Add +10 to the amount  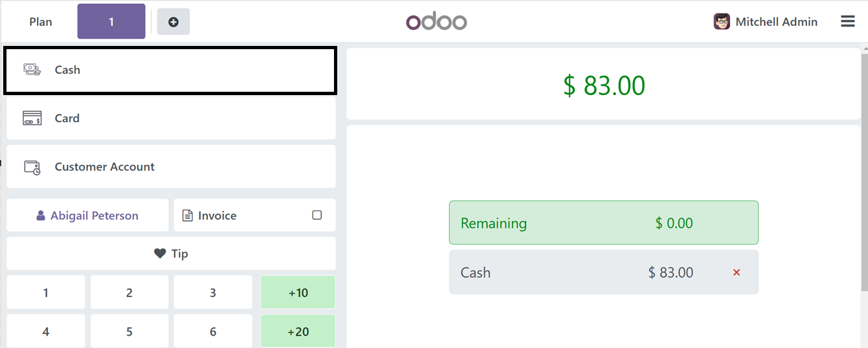click(298, 292)
